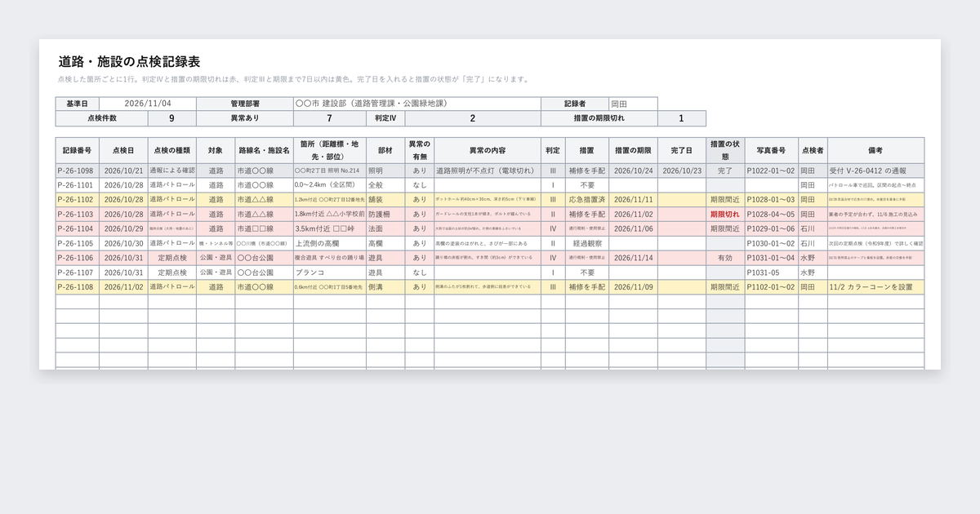Click record number P-26-1098
The width and height of the screenshot is (980, 514).
[78, 171]
